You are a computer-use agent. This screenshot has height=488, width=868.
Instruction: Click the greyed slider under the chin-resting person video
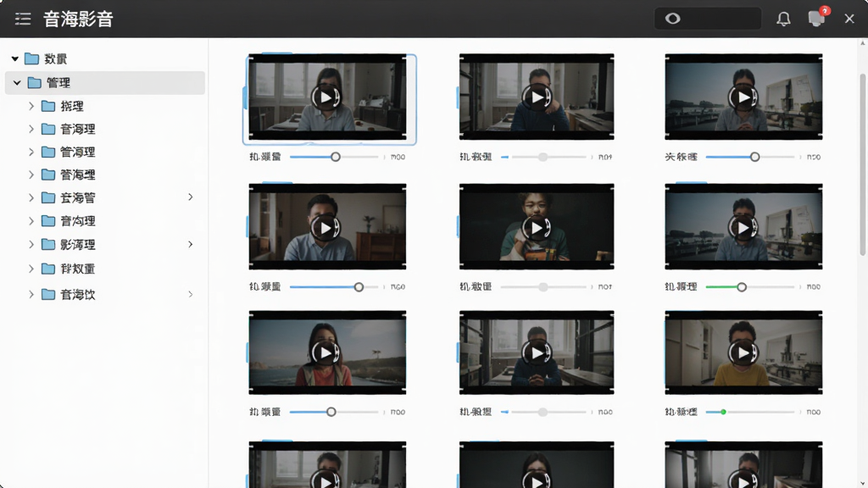pyautogui.click(x=543, y=157)
